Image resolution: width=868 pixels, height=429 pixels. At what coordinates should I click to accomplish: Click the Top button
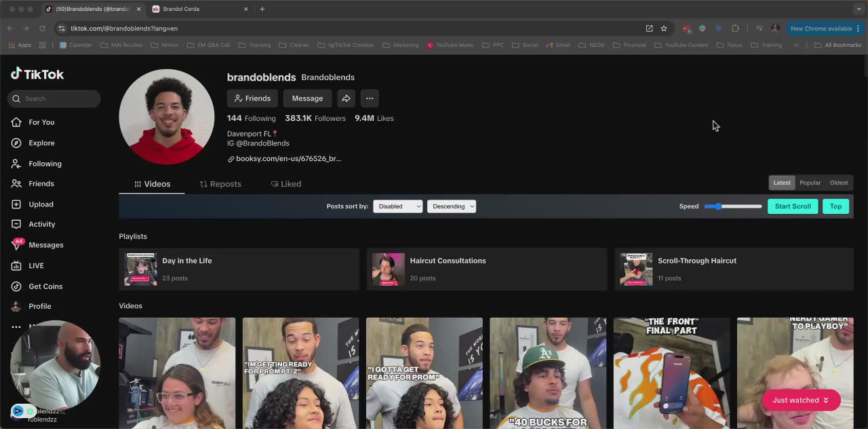pos(835,206)
